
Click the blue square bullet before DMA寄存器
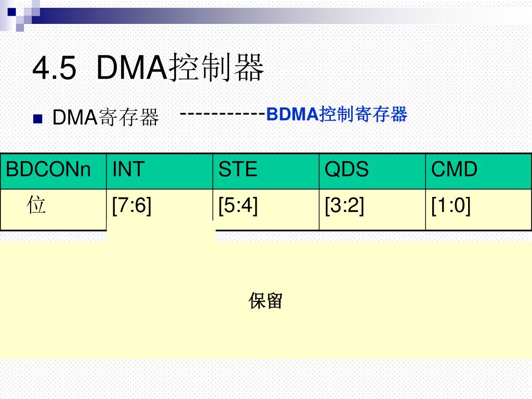(x=37, y=118)
